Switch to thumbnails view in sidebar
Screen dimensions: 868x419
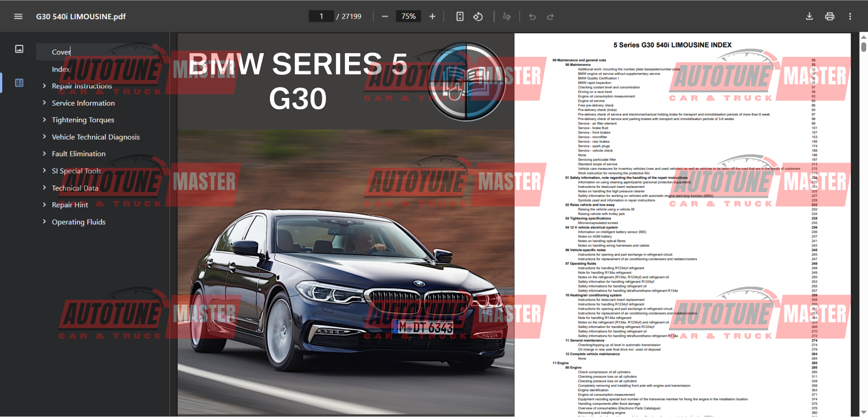[x=19, y=49]
